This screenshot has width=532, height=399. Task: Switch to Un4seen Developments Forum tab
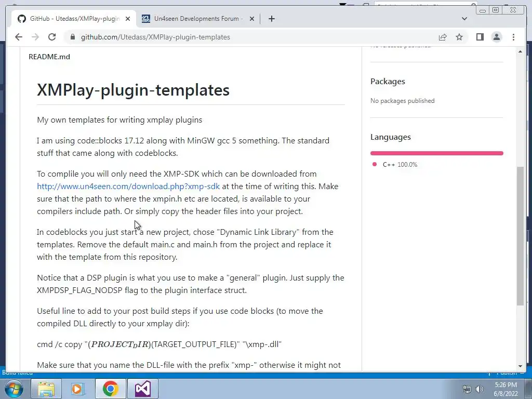point(198,19)
